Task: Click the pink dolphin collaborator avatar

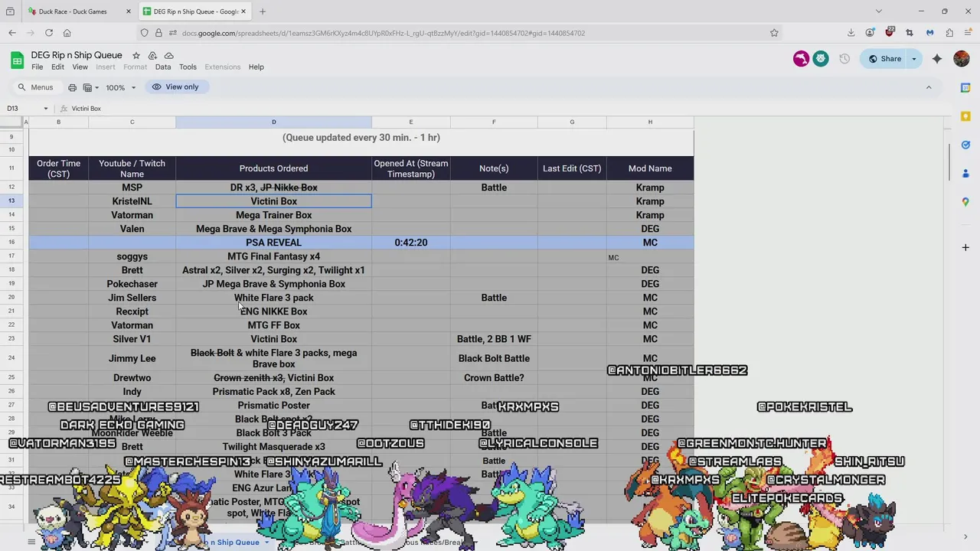Action: pyautogui.click(x=801, y=59)
